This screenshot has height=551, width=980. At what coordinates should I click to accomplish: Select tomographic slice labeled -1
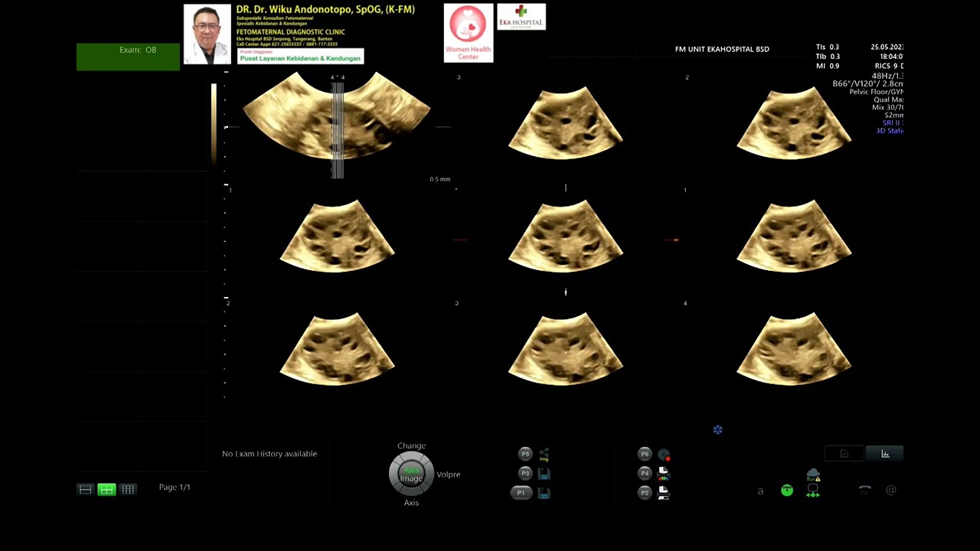pos(337,236)
